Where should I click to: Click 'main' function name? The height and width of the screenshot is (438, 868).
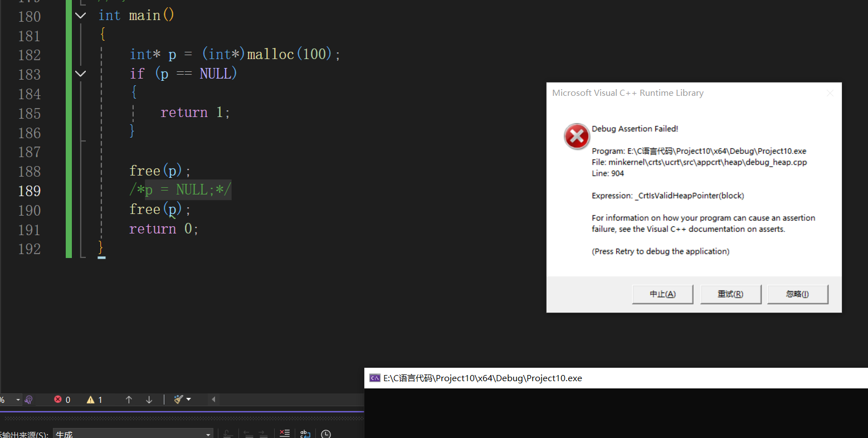coord(145,16)
